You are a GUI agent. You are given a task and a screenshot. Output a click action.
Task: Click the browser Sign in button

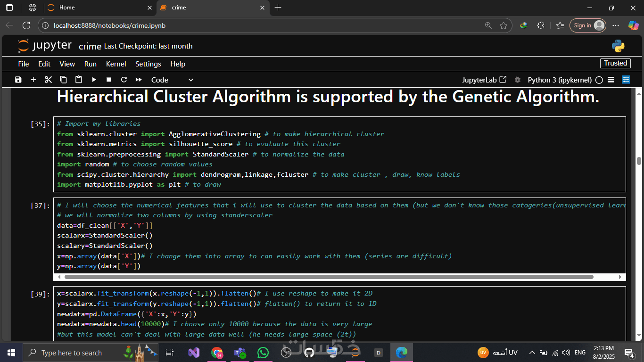tap(587, 25)
